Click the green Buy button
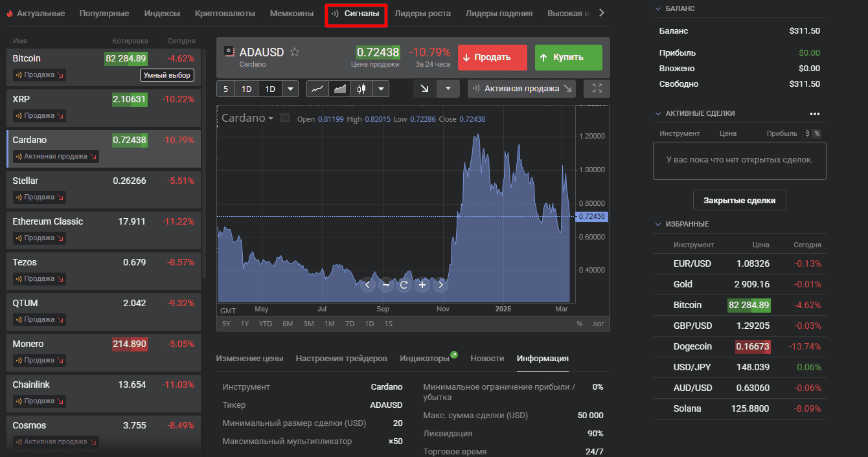The width and height of the screenshot is (868, 457). tap(569, 57)
